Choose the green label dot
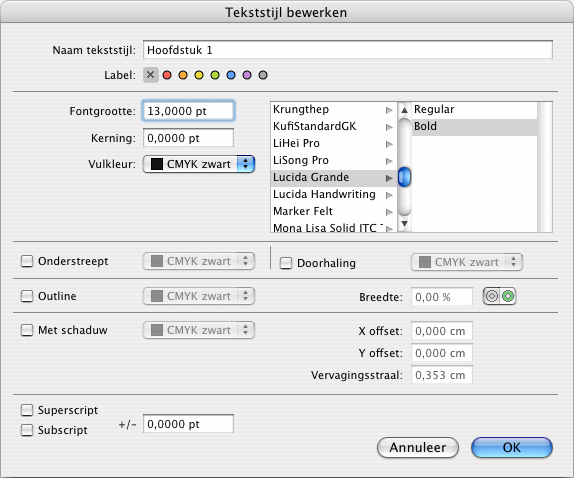Viewport: 574px width, 478px height. 215,75
